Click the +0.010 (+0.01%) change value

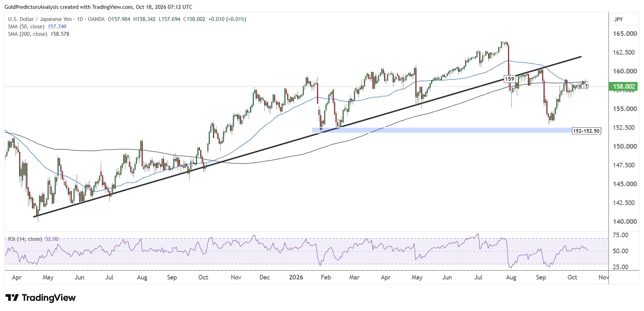(x=227, y=19)
